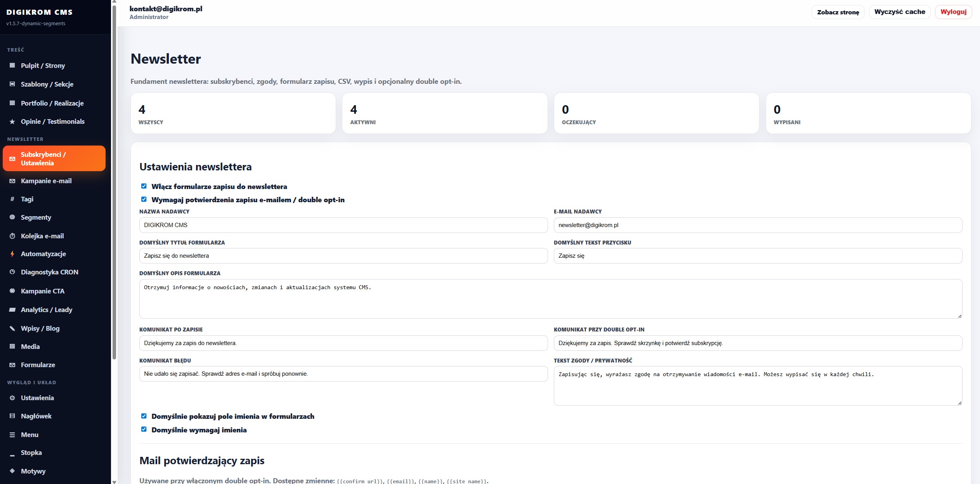
Task: Uncheck the double opt-in confirmation checkbox
Action: tap(144, 199)
